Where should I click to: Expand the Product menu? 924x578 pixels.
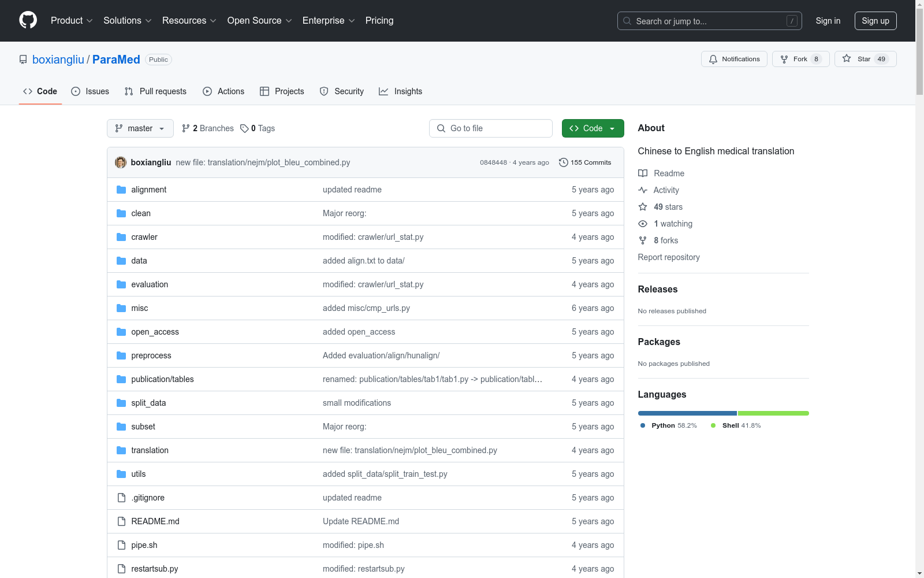coord(72,20)
